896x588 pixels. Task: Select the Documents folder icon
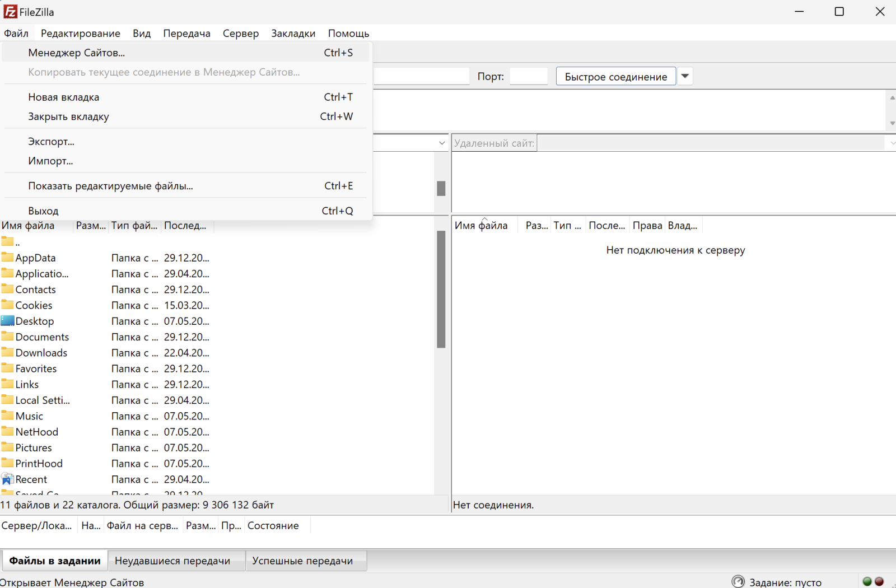pyautogui.click(x=7, y=337)
